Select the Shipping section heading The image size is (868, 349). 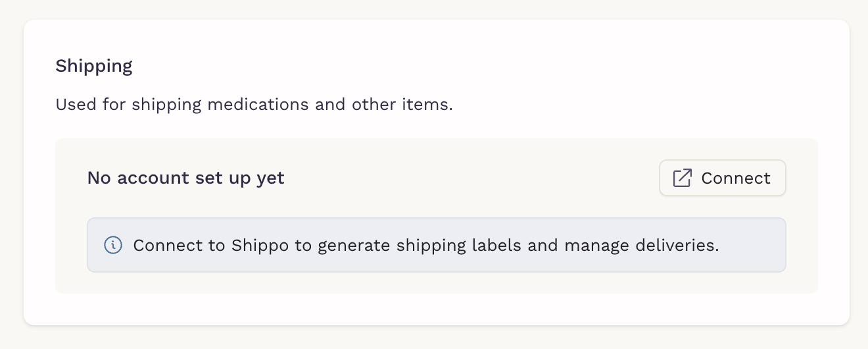coord(94,66)
